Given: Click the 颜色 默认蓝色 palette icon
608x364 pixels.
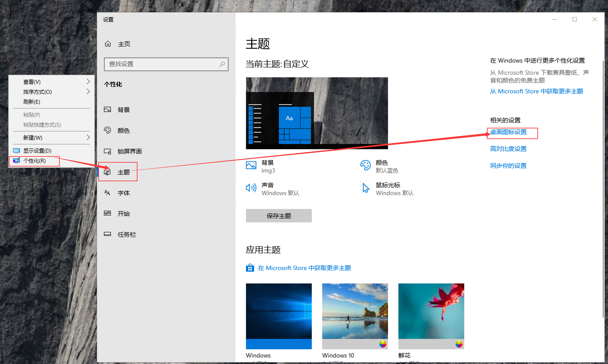Looking at the screenshot, I should point(365,165).
